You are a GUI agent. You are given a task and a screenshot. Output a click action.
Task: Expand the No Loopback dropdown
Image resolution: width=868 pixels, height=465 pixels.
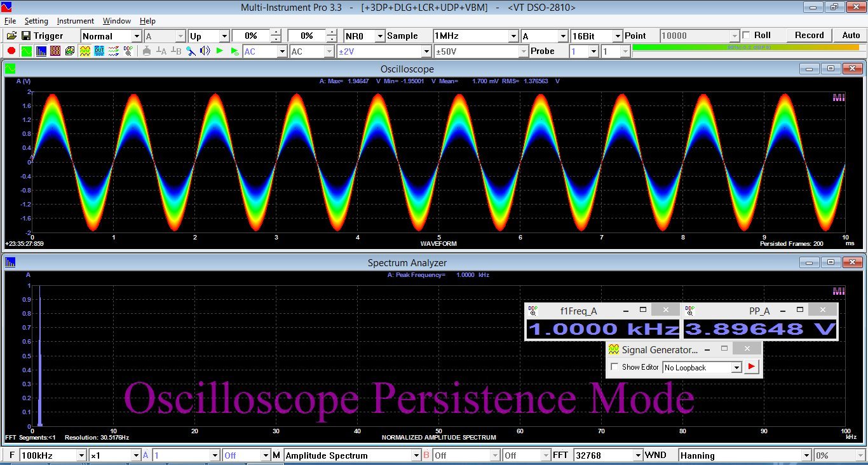pos(736,368)
